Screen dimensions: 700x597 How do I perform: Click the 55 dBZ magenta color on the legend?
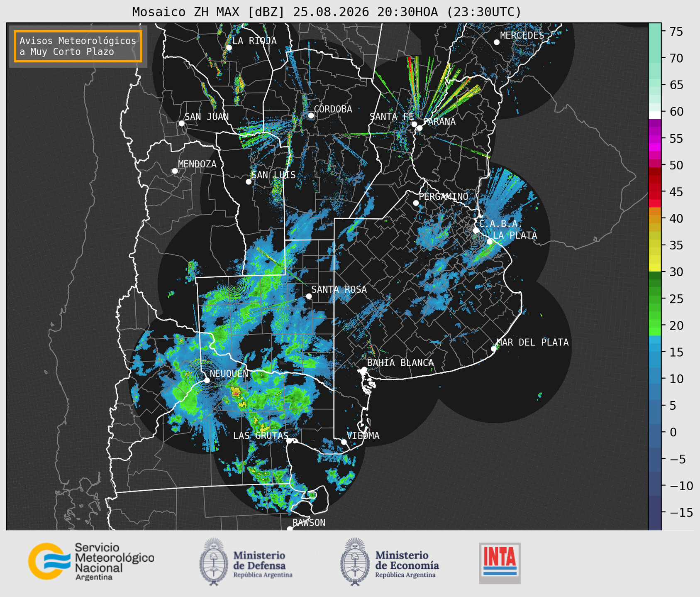(x=655, y=139)
